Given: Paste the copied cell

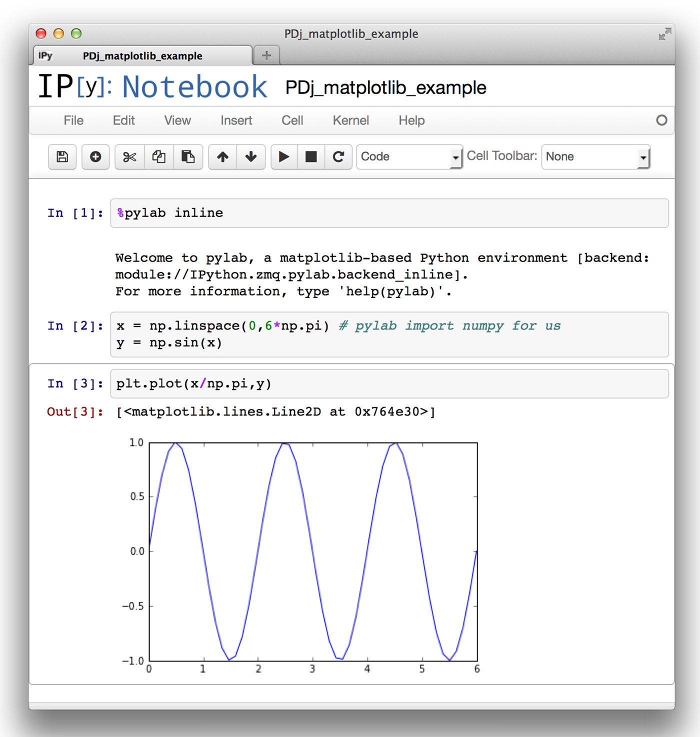Looking at the screenshot, I should pyautogui.click(x=188, y=157).
